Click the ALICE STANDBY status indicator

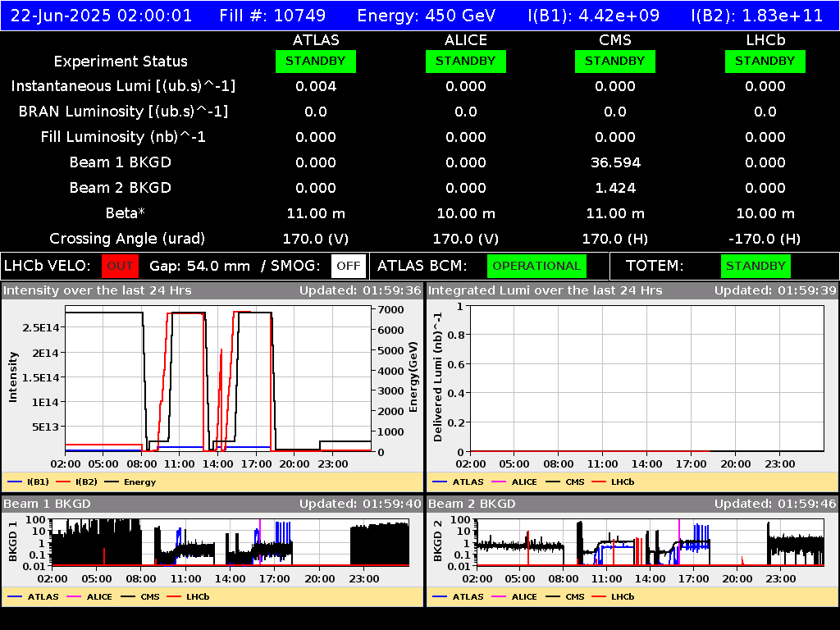click(x=466, y=62)
